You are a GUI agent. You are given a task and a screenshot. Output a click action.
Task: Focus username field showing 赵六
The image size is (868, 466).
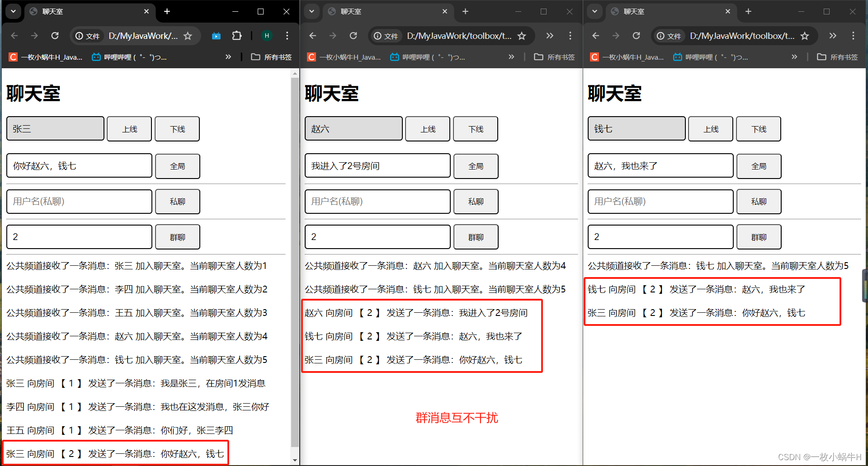click(x=354, y=128)
